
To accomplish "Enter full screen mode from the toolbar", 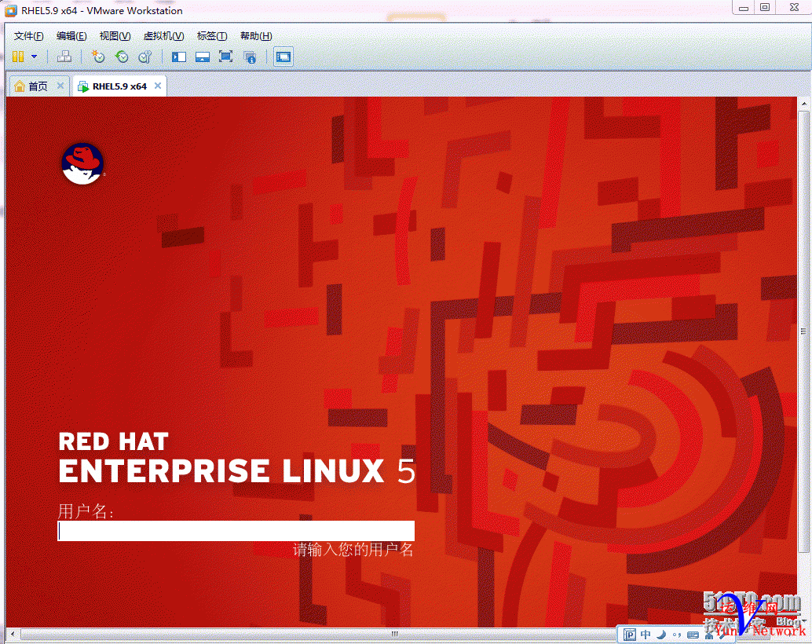I will tap(226, 57).
